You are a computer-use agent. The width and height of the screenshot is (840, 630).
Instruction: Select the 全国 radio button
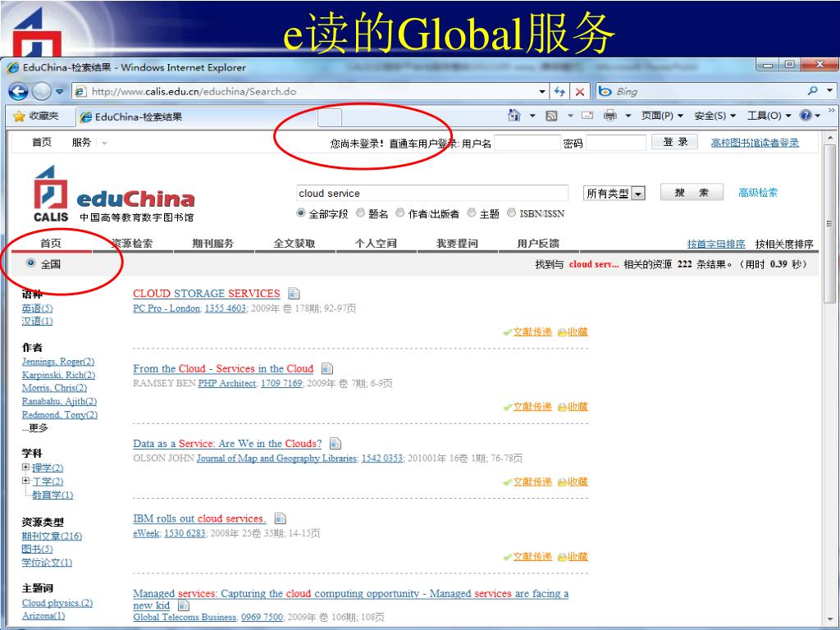point(31,263)
